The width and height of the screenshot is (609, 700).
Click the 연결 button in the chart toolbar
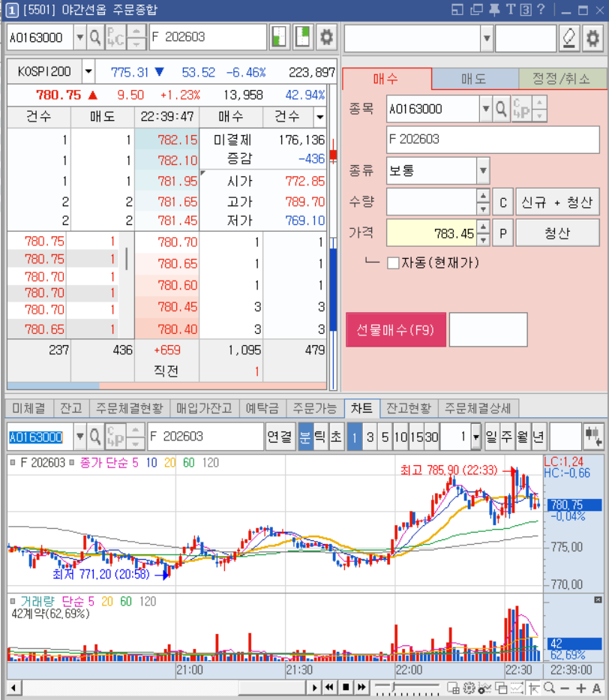coord(280,436)
